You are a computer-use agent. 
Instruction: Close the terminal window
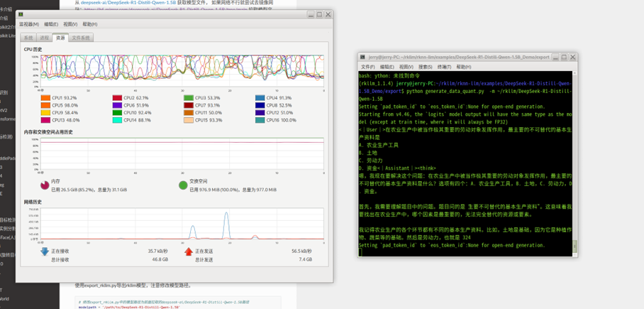(x=572, y=58)
